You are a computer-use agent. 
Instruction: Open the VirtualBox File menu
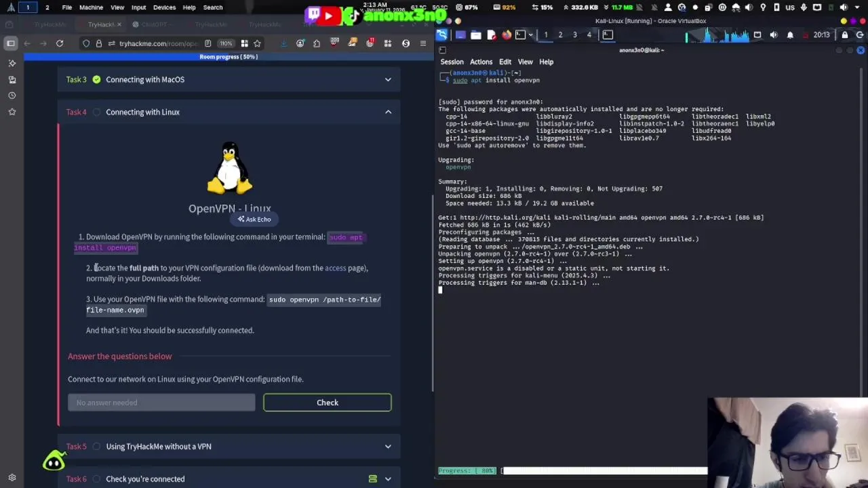[x=67, y=7]
